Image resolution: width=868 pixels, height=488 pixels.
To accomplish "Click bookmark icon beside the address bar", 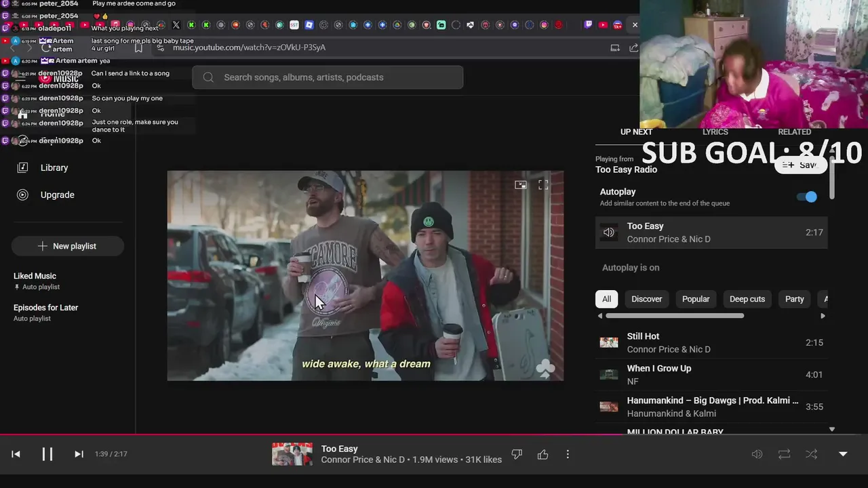I will click(x=138, y=47).
